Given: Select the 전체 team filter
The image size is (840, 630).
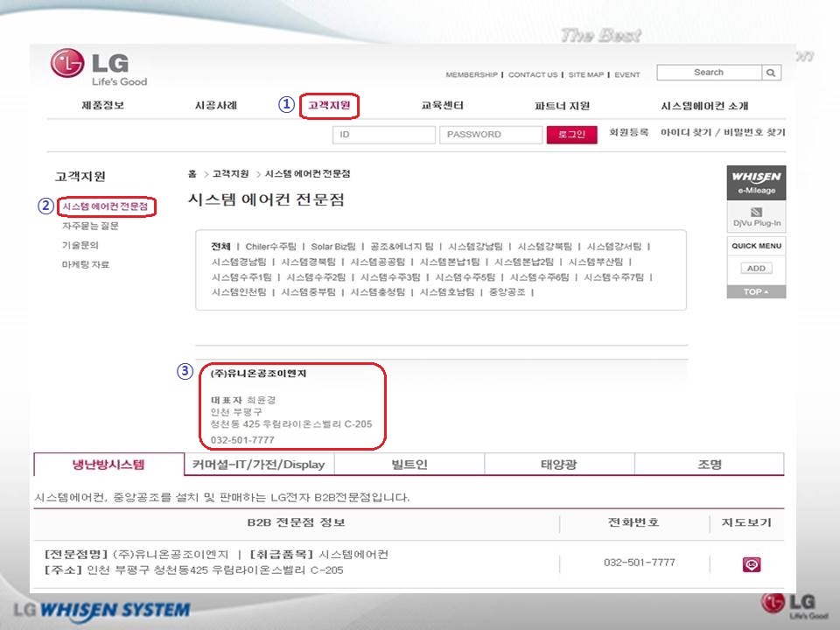Looking at the screenshot, I should click(220, 247).
